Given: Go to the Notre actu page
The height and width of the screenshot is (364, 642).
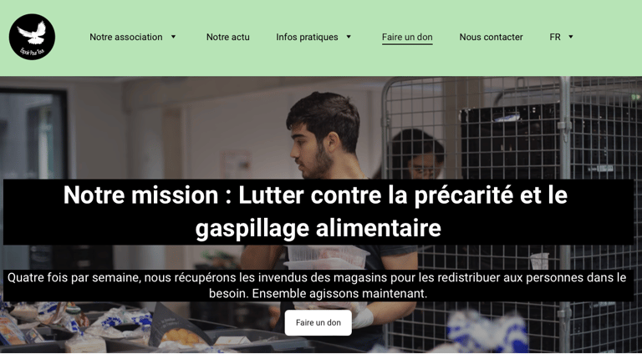Looking at the screenshot, I should (227, 37).
